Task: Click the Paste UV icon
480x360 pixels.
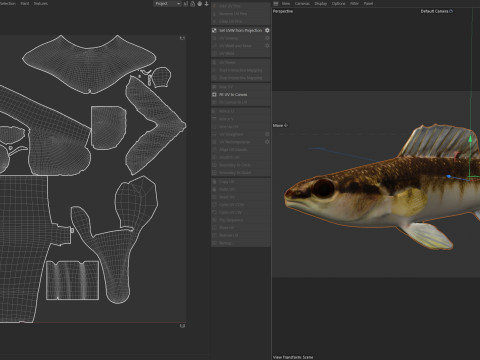Action: point(214,189)
